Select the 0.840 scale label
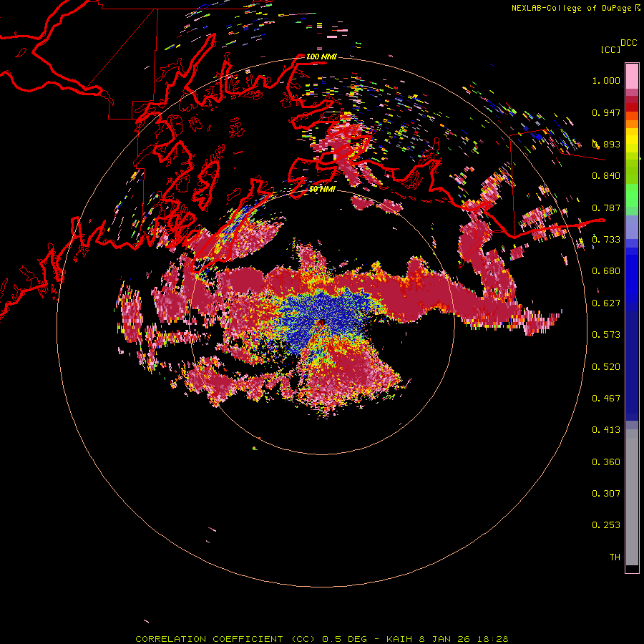Image resolution: width=644 pixels, height=644 pixels. coord(606,176)
